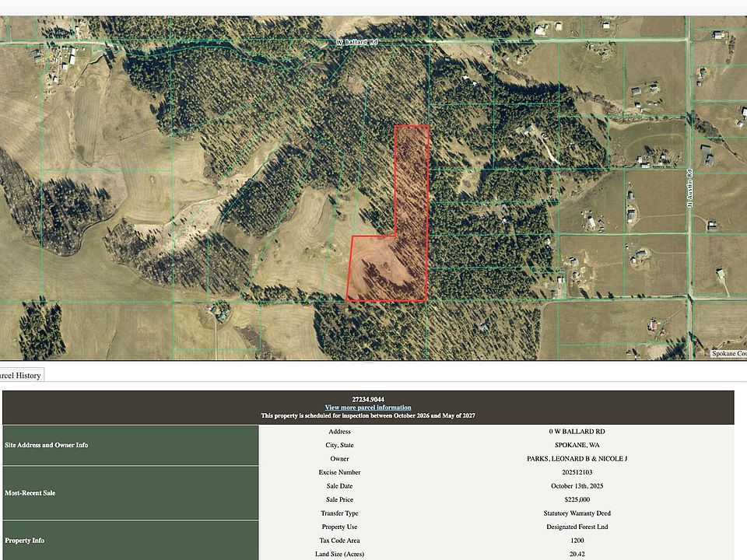Viewport: 747px width, 560px height.
Task: Select owner name PARKS, LEONARD B & NICOLE J
Action: (x=577, y=459)
